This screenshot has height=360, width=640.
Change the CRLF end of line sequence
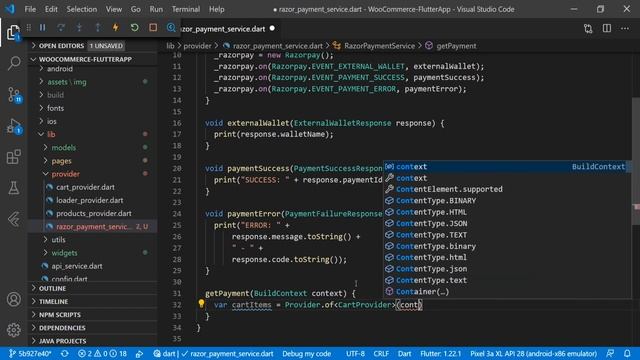click(x=381, y=353)
